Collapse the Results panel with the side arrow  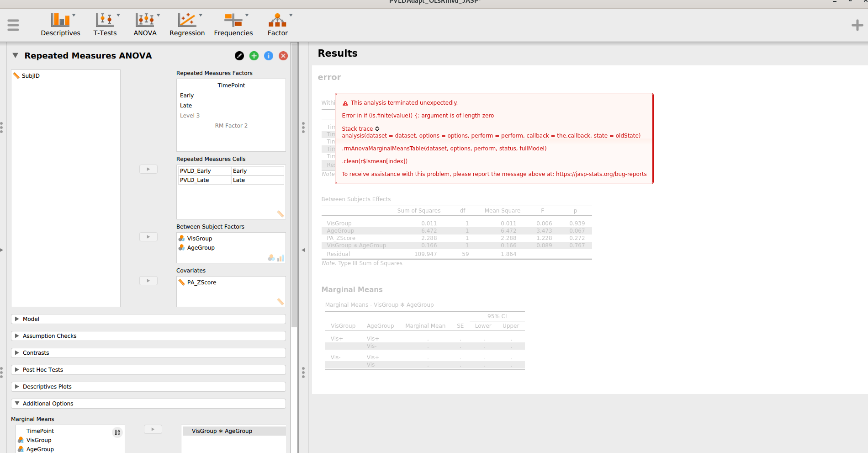[x=303, y=250]
